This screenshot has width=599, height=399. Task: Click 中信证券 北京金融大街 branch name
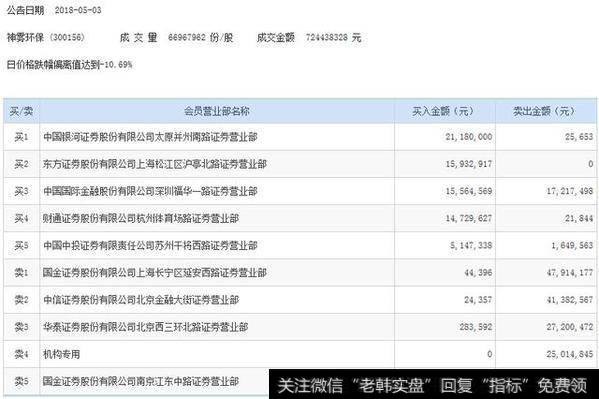141,300
